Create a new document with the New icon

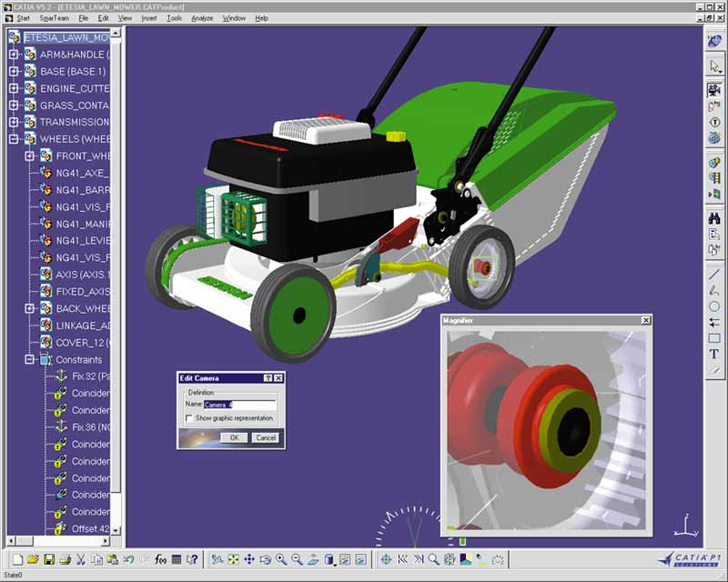coord(17,559)
